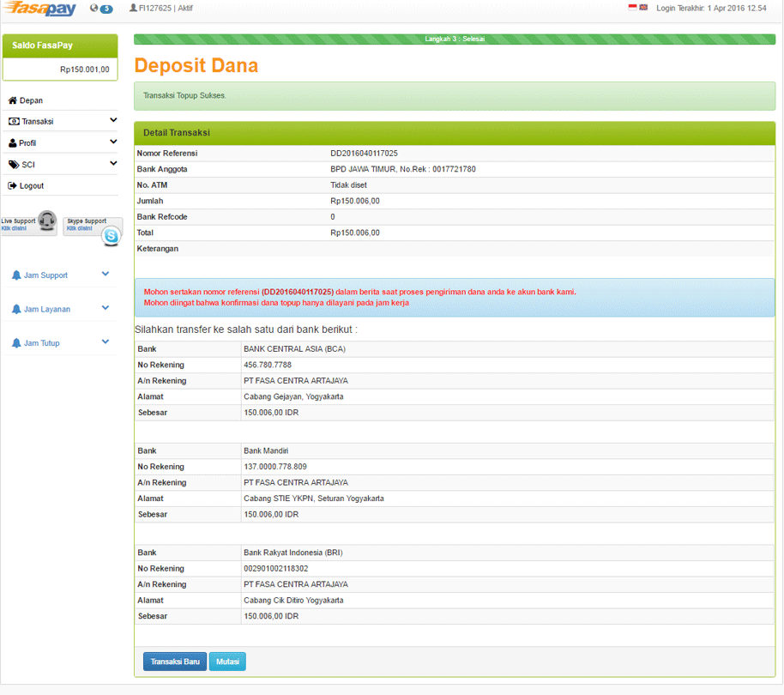Open the globe notifications icon

[93, 8]
